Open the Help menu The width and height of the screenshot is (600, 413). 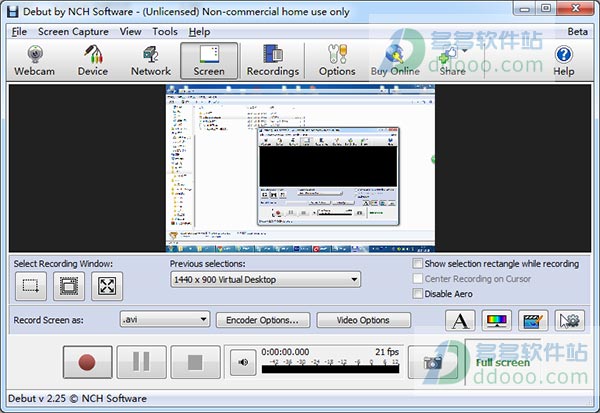tap(199, 32)
